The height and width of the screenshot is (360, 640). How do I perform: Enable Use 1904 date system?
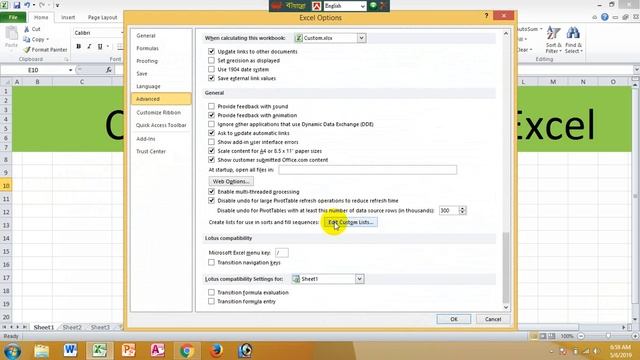(x=211, y=69)
